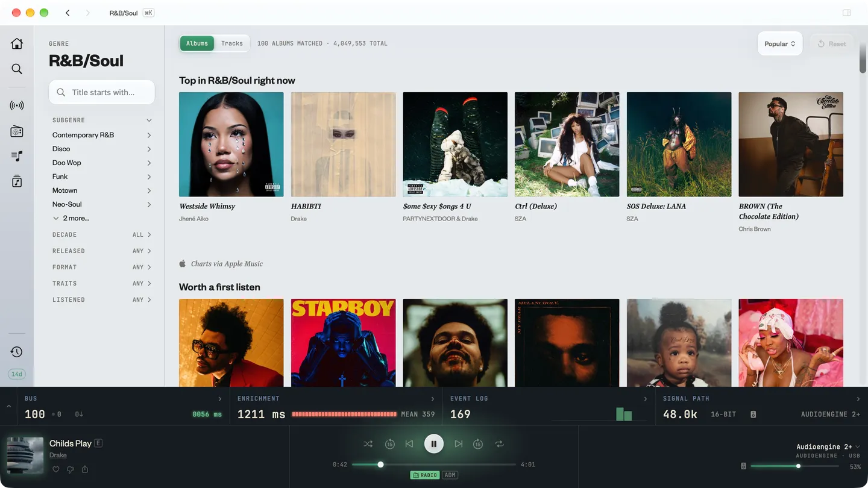Dislike Childs Play with thumbs-down icon

coord(70,469)
